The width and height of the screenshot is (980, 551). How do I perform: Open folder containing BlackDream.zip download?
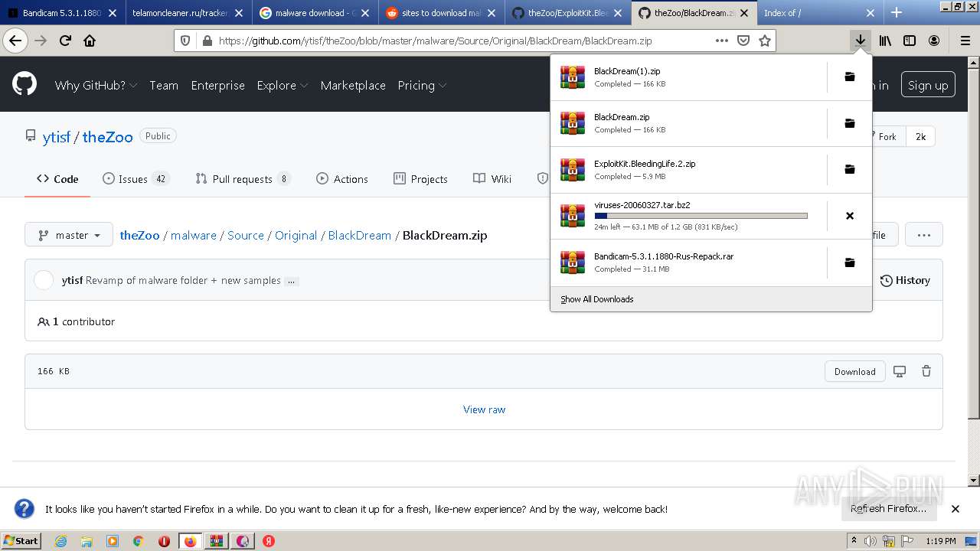pos(849,123)
